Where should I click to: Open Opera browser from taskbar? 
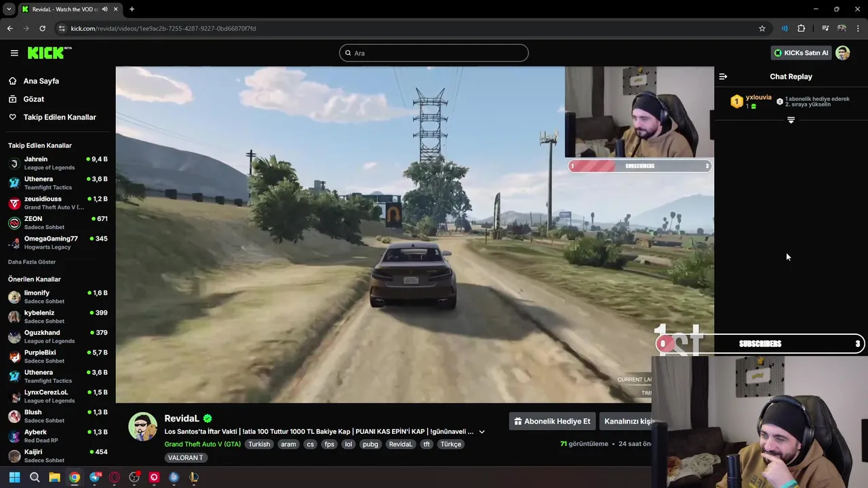[x=114, y=477]
